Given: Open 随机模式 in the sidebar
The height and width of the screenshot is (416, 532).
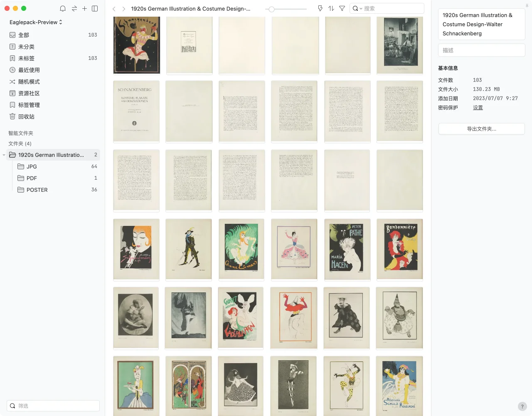Looking at the screenshot, I should (x=53, y=82).
